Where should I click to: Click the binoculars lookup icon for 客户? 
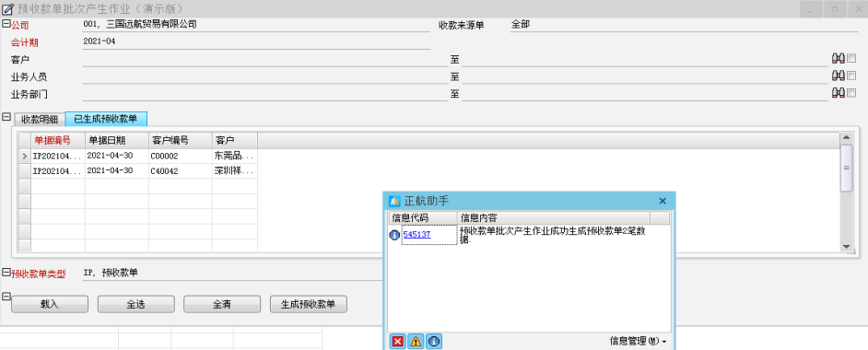[839, 59]
